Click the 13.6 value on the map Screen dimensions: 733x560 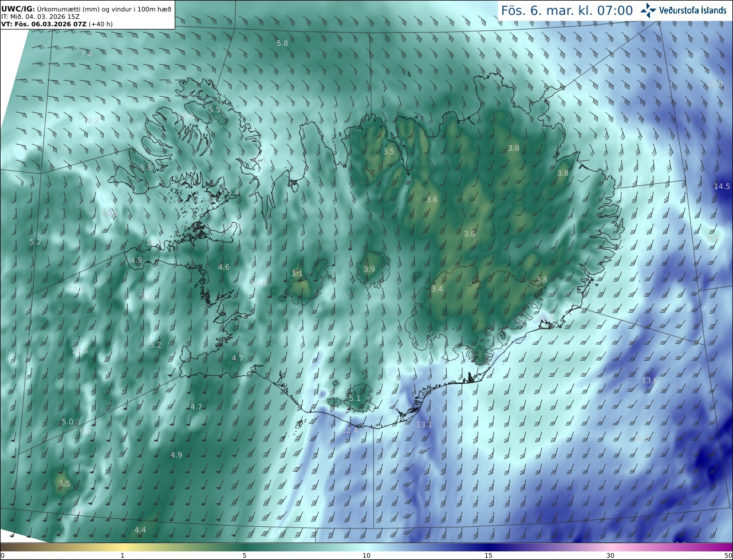click(x=649, y=381)
